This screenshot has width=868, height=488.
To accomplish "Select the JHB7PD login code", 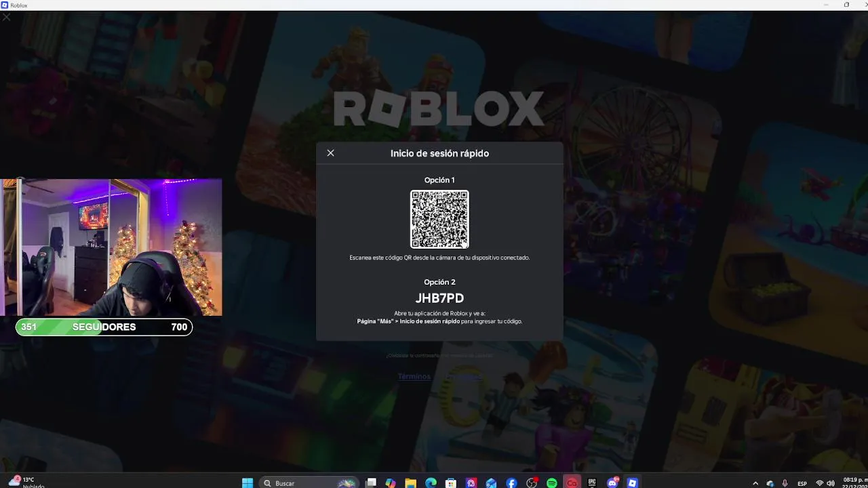I will click(439, 298).
